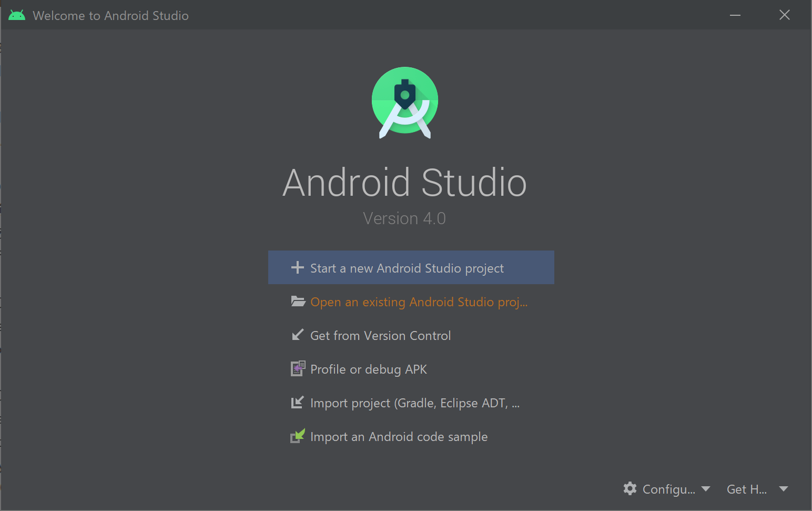Choose Import an Android code sample
This screenshot has height=511, width=812.
coord(411,436)
